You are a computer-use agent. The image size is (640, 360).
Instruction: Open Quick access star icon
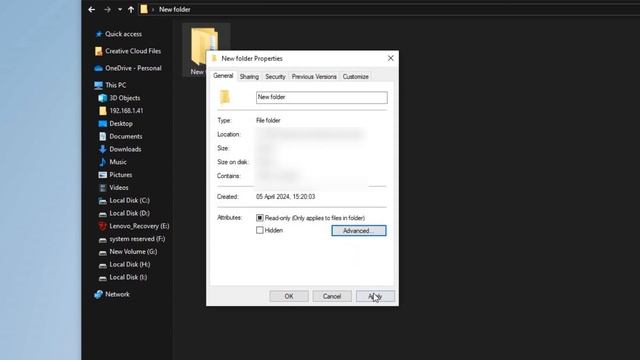tap(98, 34)
